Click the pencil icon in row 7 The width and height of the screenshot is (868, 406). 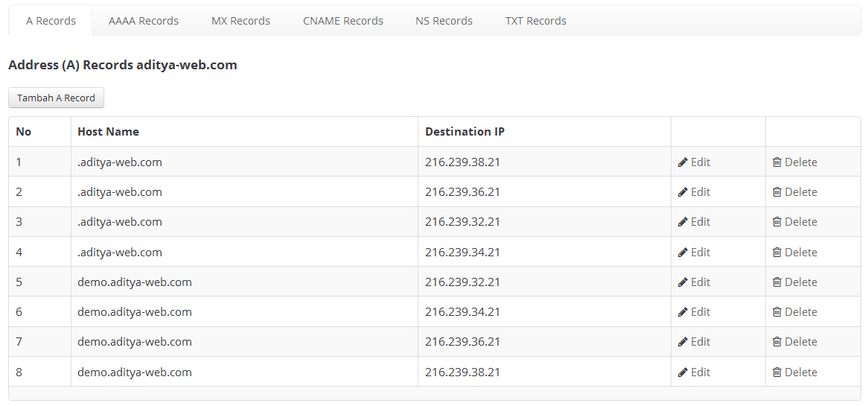point(683,342)
